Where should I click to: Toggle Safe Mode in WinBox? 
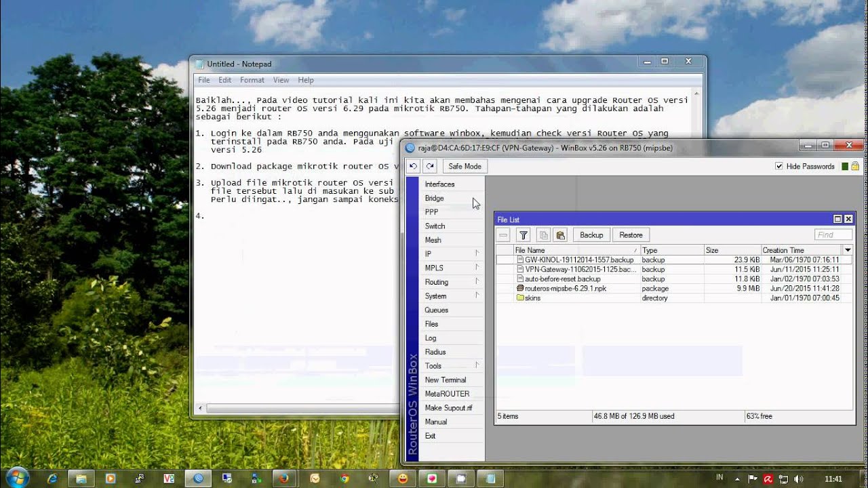point(465,166)
